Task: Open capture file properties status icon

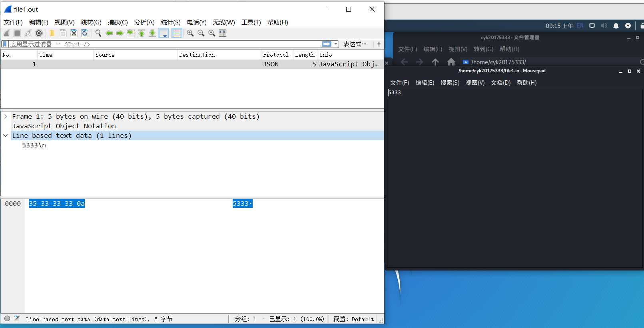Action: (17, 318)
